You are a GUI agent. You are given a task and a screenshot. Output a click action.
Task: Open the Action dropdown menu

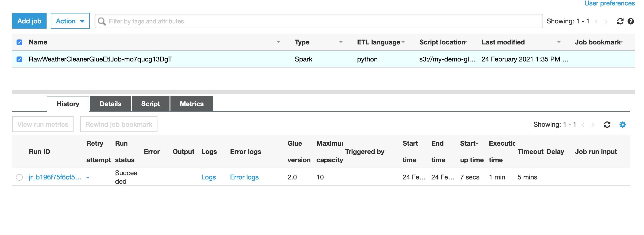[x=70, y=21]
